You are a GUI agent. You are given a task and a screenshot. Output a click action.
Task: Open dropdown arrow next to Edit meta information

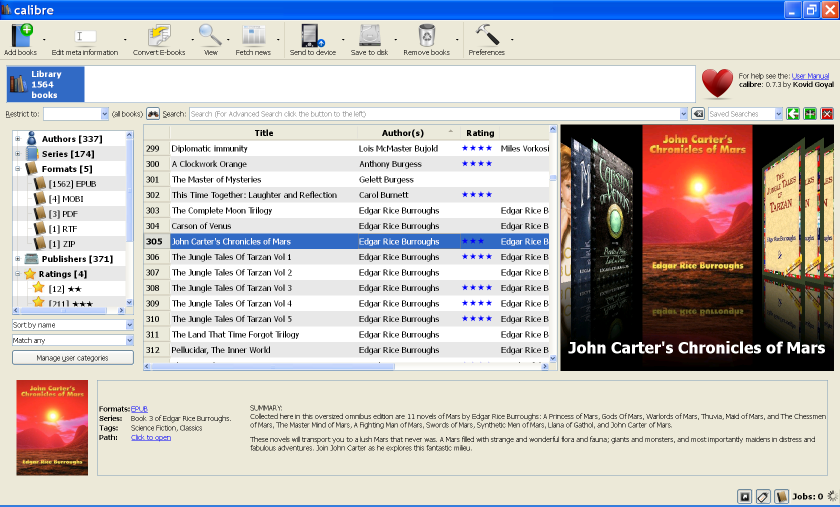(125, 39)
